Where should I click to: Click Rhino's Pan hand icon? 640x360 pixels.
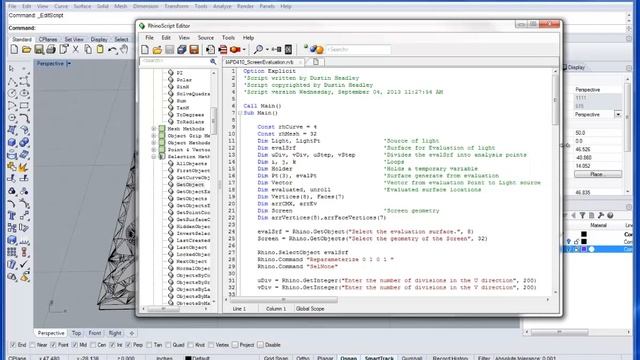[x=124, y=50]
